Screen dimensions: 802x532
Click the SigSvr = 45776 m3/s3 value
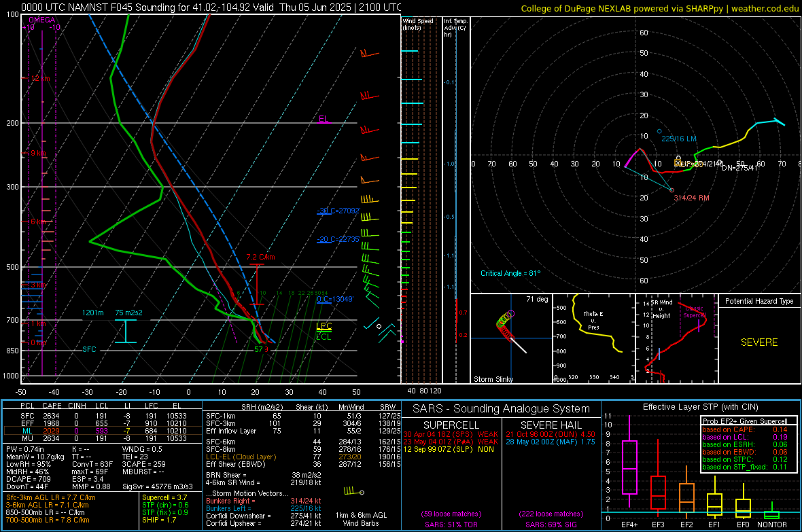tap(158, 486)
